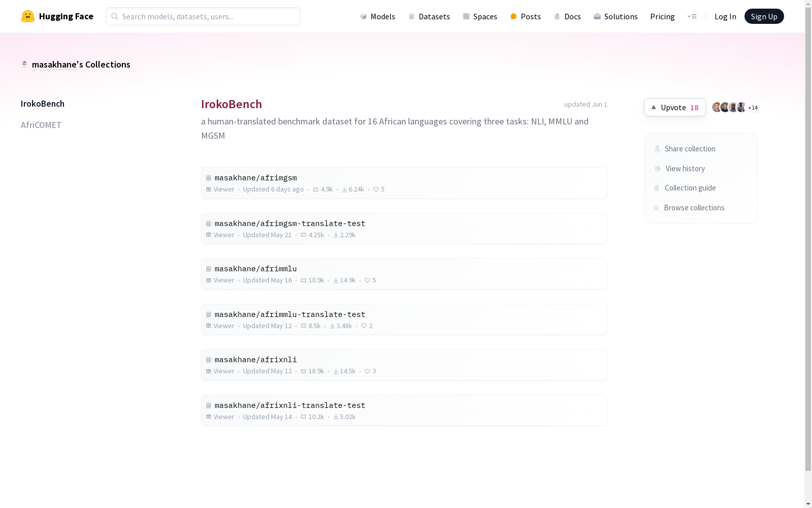The height and width of the screenshot is (508, 812).
Task: Focus the search models input field
Action: click(x=203, y=16)
